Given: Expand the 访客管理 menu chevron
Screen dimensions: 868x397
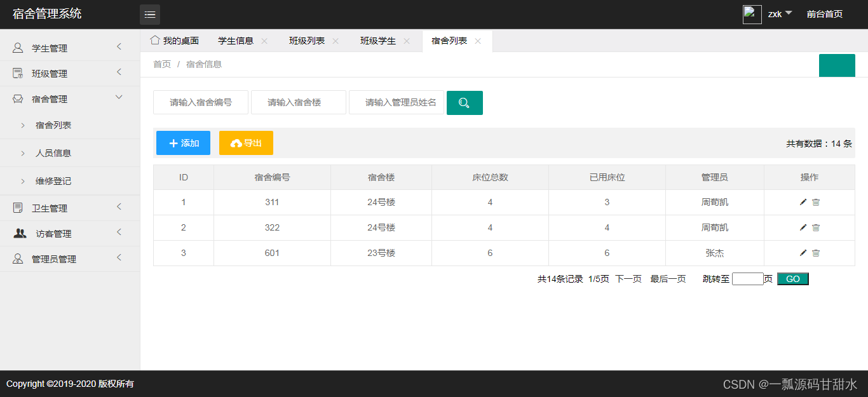Looking at the screenshot, I should coord(119,232).
